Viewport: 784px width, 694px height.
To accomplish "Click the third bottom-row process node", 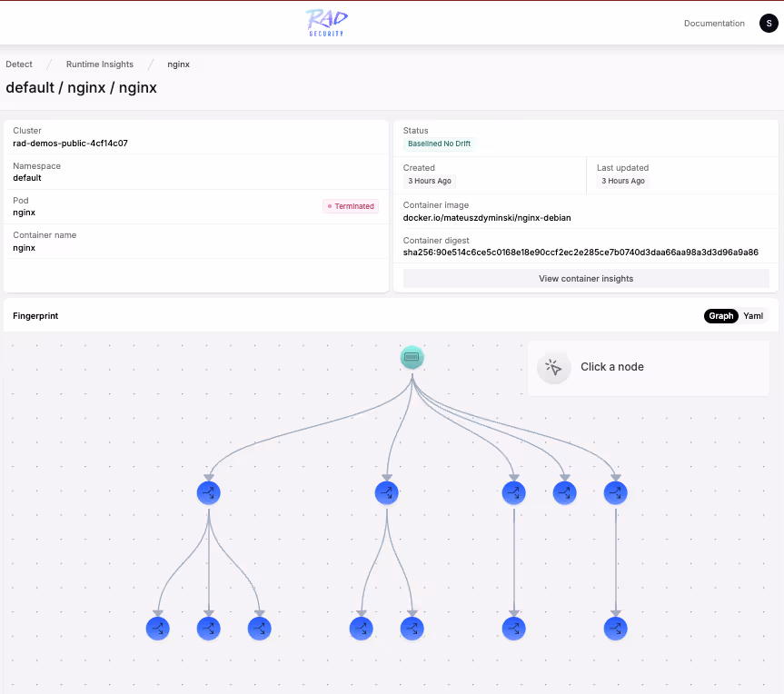I will point(260,629).
